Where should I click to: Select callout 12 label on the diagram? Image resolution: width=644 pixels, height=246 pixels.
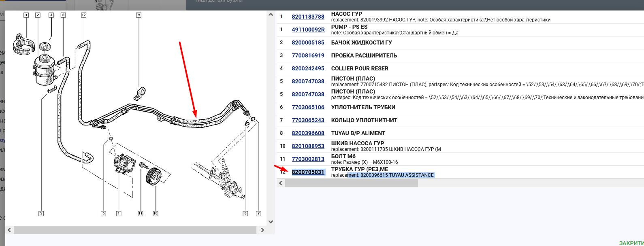83,15
